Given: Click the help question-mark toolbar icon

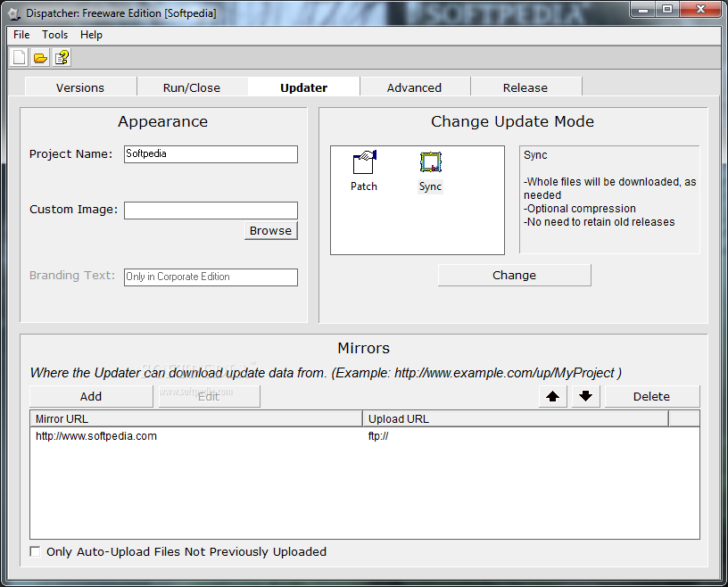Looking at the screenshot, I should [x=62, y=58].
